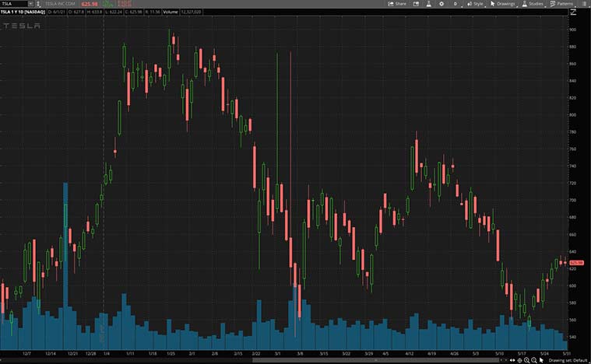Select the pointer cursor tool at bottom
This screenshot has height=364, width=591.
(541, 360)
